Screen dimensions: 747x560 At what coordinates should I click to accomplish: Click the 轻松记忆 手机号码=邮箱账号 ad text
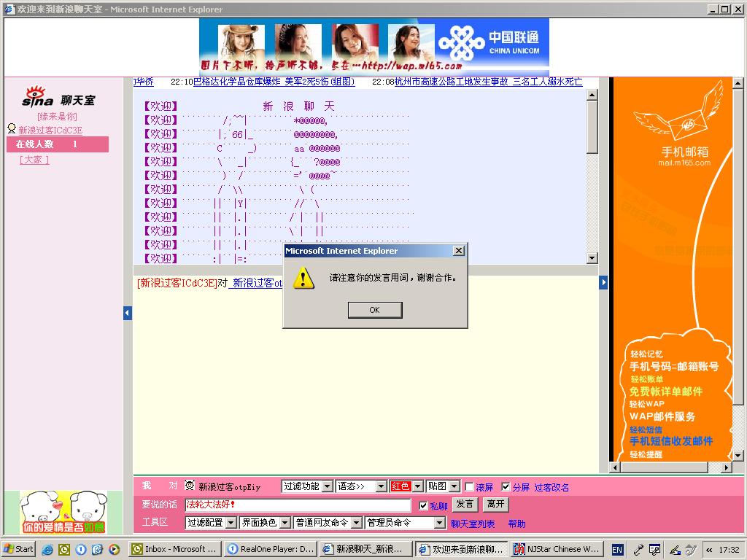(x=673, y=362)
